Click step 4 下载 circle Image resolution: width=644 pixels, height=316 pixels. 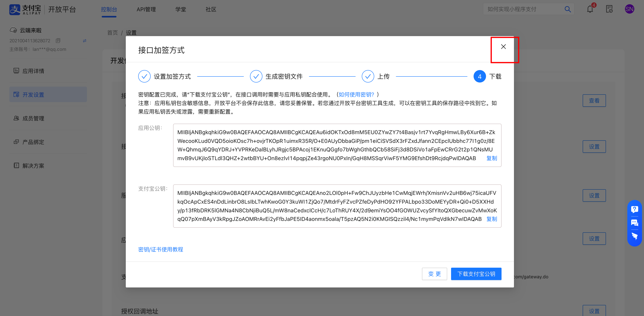click(x=479, y=76)
